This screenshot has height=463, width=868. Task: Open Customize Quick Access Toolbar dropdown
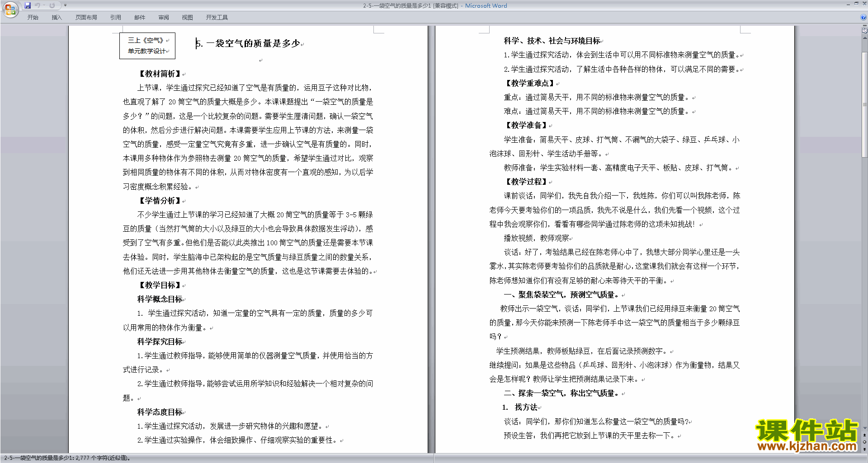[65, 5]
